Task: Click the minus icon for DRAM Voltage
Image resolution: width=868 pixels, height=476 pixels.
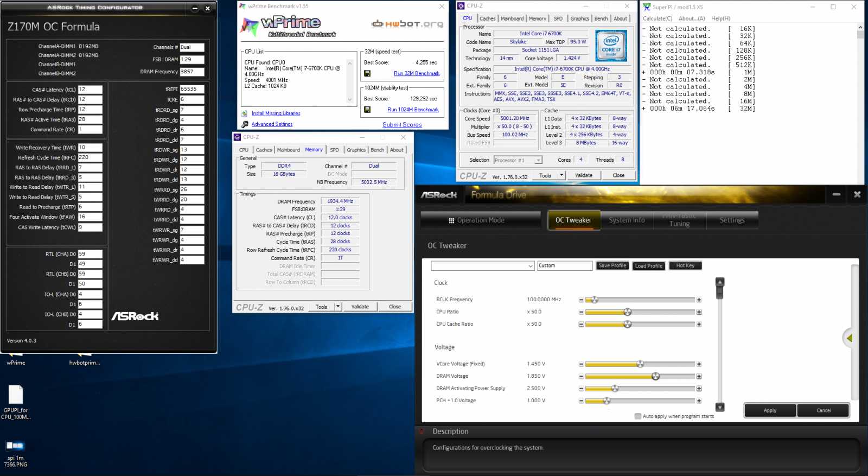Action: 581,376
